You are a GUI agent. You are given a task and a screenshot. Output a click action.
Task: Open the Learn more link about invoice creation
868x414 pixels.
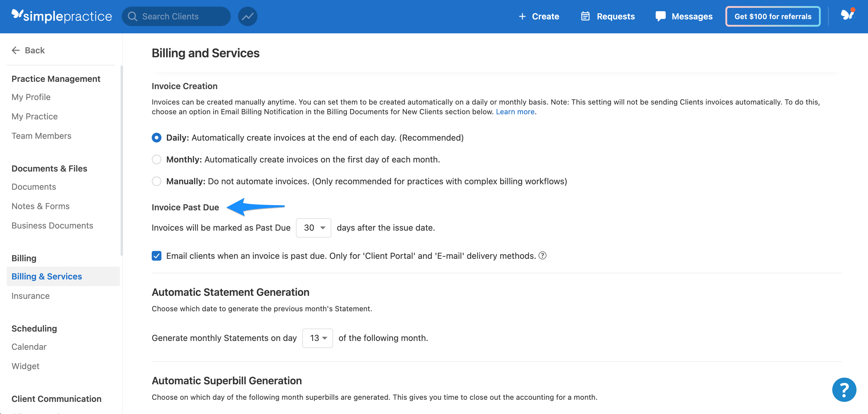[x=515, y=112]
